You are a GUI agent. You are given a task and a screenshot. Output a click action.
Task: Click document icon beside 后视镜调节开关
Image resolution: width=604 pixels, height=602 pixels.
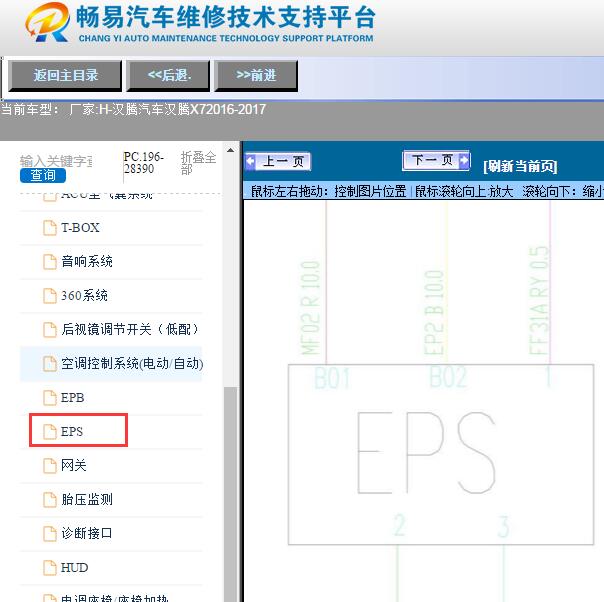tap(50, 329)
